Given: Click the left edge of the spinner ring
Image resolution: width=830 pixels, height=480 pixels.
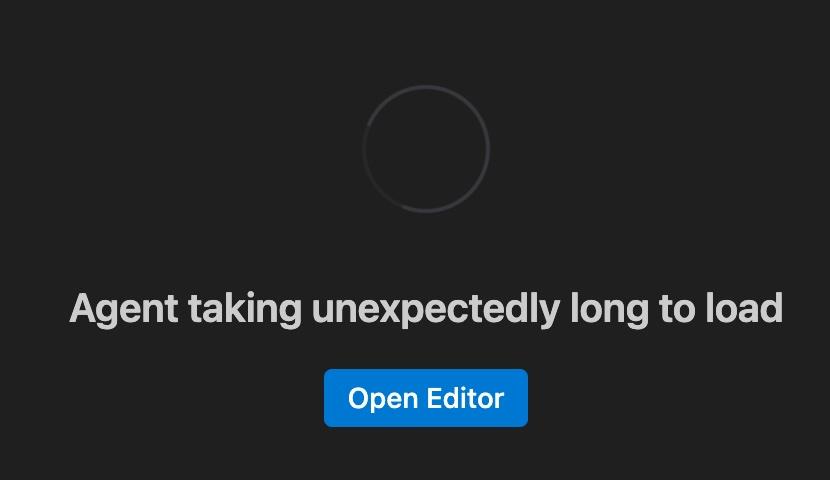Looking at the screenshot, I should click(x=364, y=149).
